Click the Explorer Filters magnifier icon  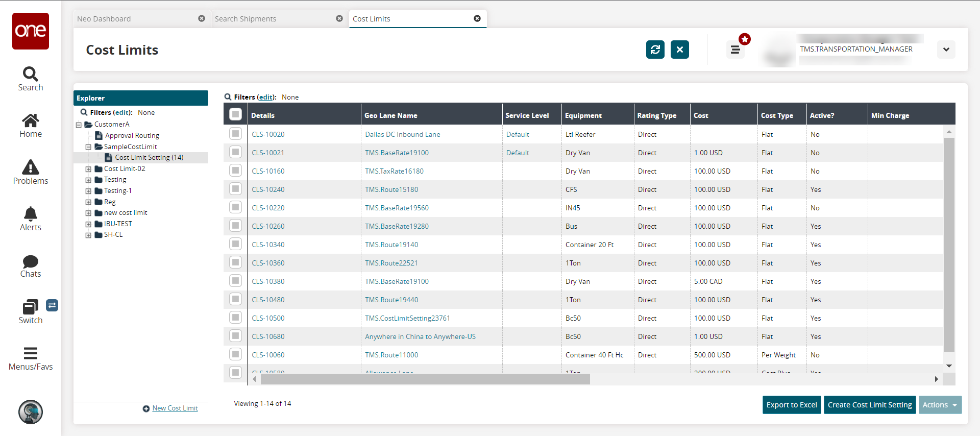pos(84,112)
